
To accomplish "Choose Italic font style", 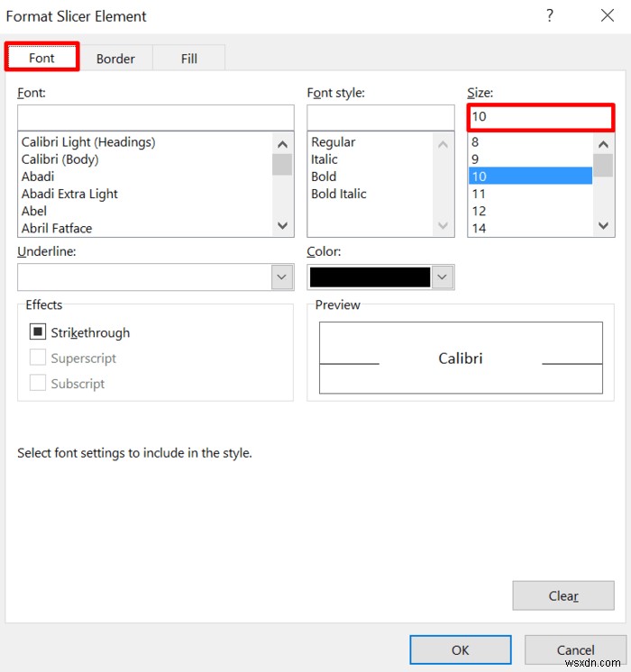I will click(x=325, y=159).
